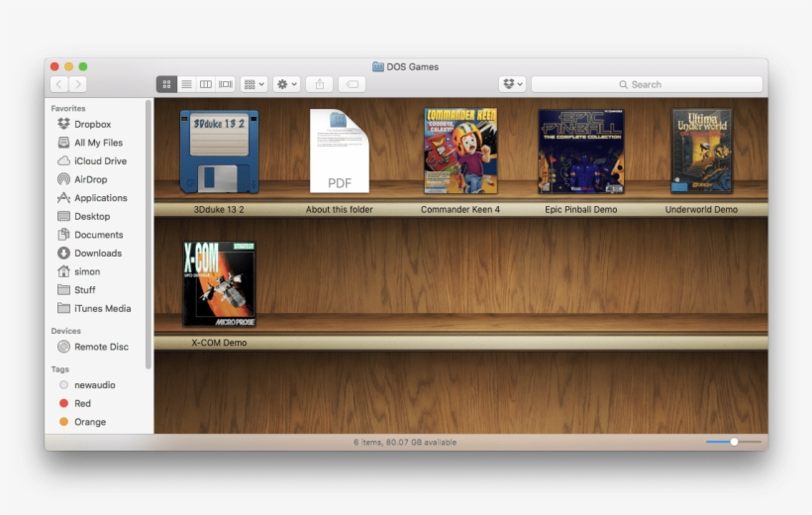Switch to icon view mode
The height and width of the screenshot is (515, 812).
[x=166, y=84]
